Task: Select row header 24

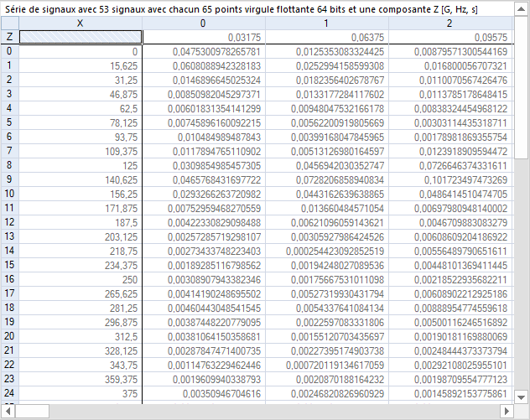Action: coord(10,393)
